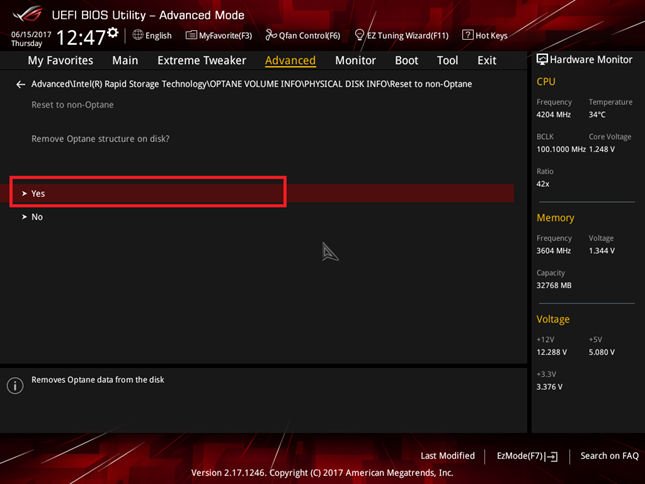Screen dimensions: 645x484
Task: Click the Core Voltage value 1.248 V
Action: coord(602,149)
